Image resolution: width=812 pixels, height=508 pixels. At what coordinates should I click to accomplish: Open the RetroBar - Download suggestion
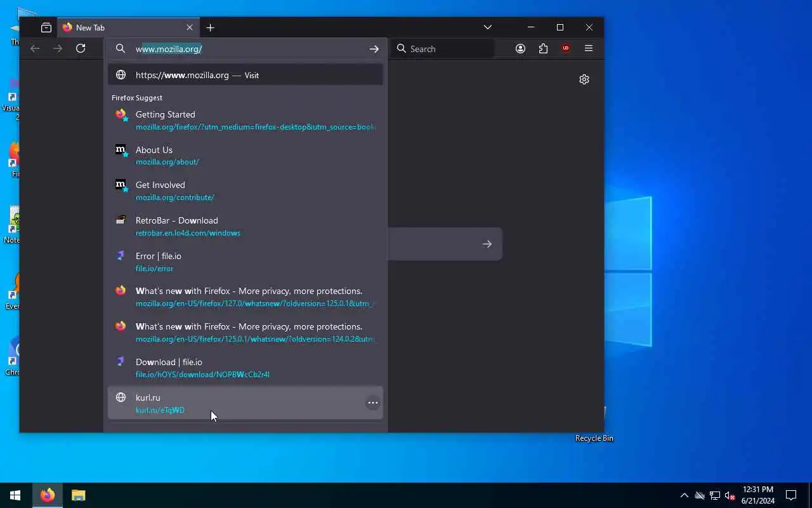[x=246, y=226]
